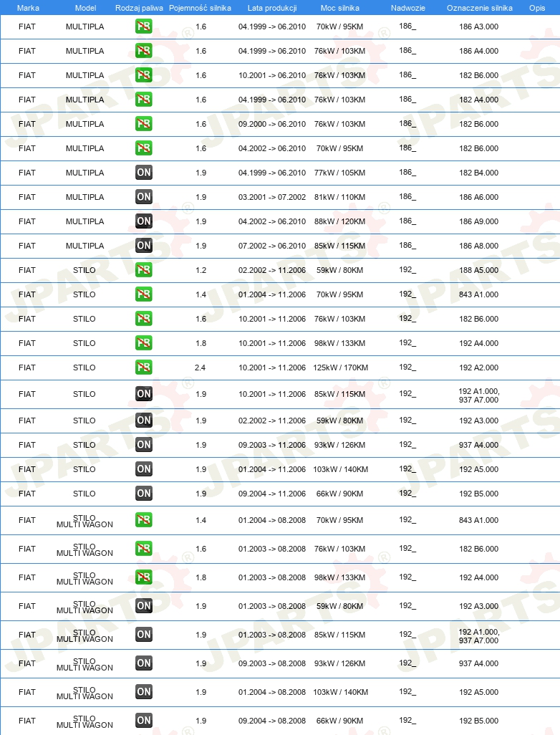Click ON diesel icon in Multipla 186 A8.000 row
This screenshot has width=560, height=735.
click(143, 246)
